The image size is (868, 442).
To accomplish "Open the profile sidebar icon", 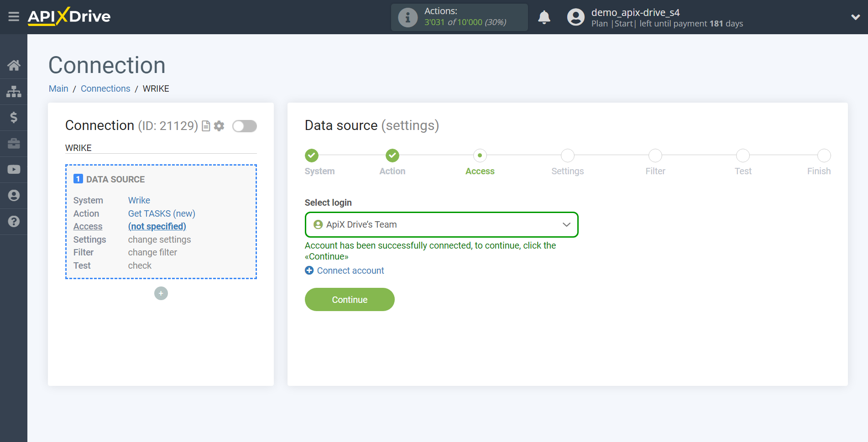I will [14, 196].
